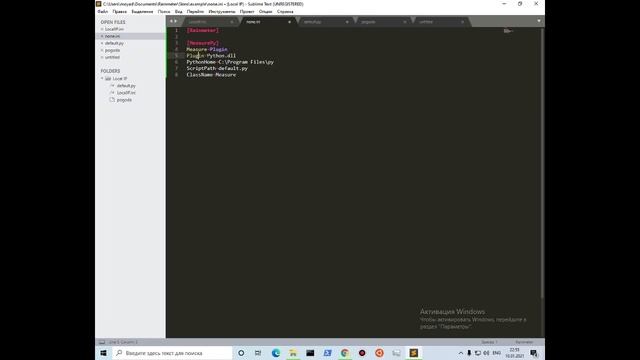Viewport: 640px width, 360px height.
Task: Collapse the Local IP folder
Action: (102, 78)
